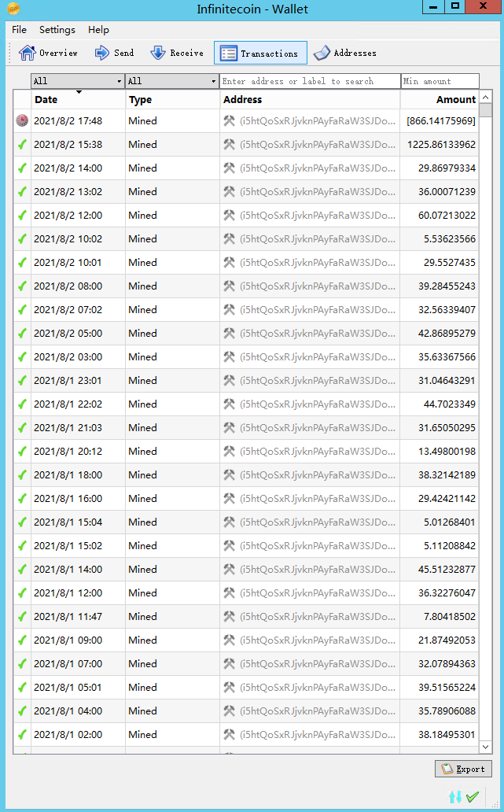Screen dimensions: 504x812
Task: Click the scrollbar up arrow
Action: 485,97
